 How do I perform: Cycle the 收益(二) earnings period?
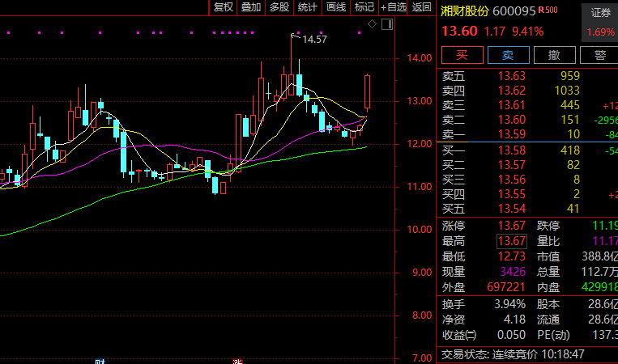coord(459,334)
